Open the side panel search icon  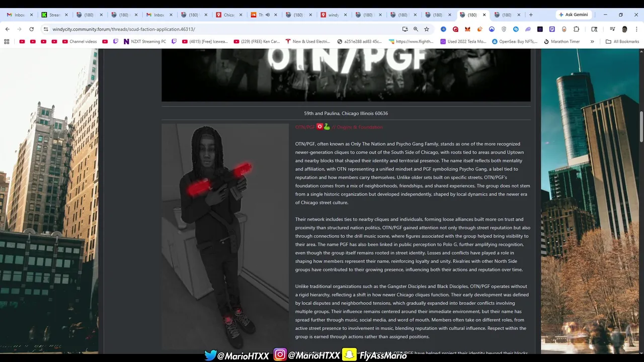click(594, 29)
